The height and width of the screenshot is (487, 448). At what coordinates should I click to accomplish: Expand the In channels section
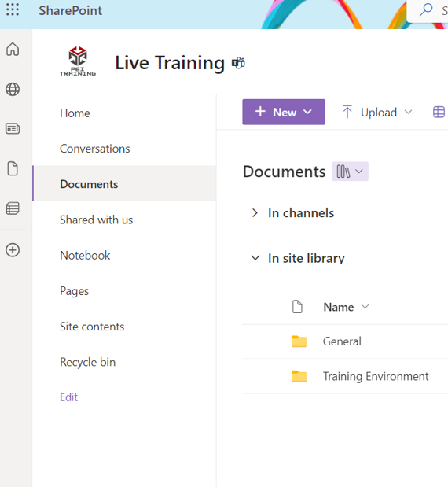click(255, 213)
